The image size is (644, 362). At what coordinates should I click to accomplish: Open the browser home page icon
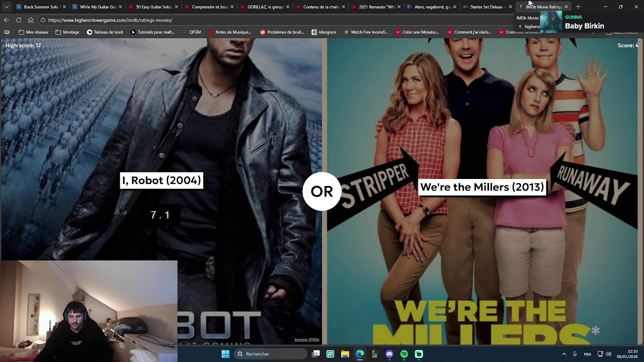point(31,20)
